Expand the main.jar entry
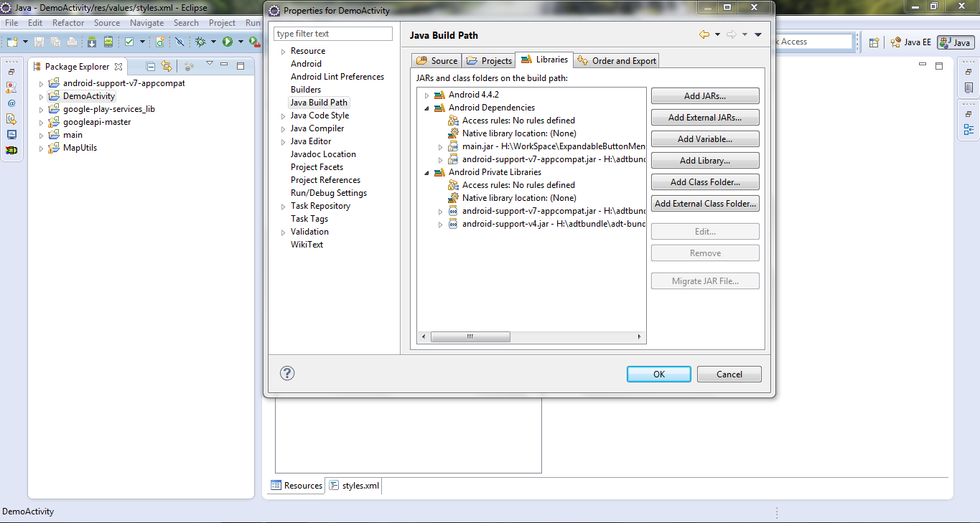The height and width of the screenshot is (523, 980). click(440, 146)
